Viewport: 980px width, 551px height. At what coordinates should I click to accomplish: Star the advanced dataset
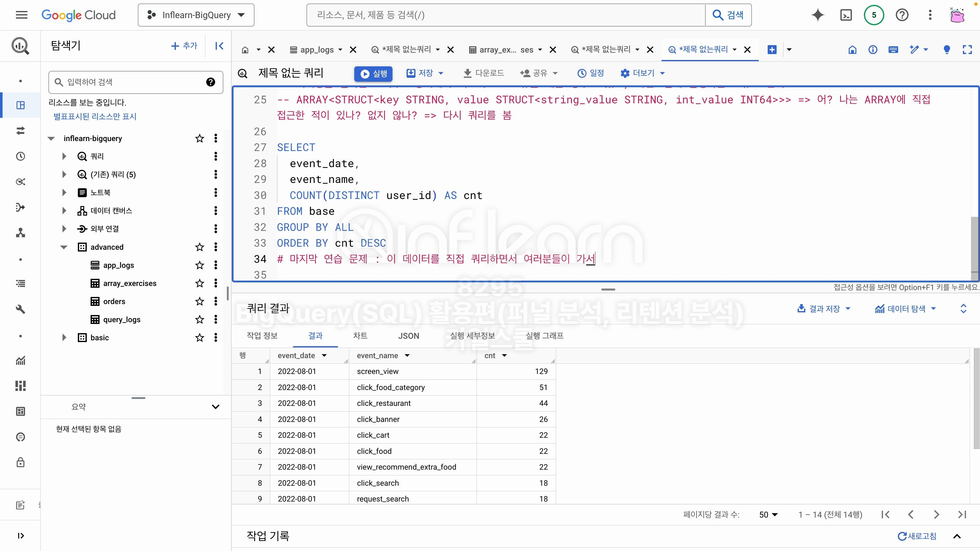coord(199,247)
